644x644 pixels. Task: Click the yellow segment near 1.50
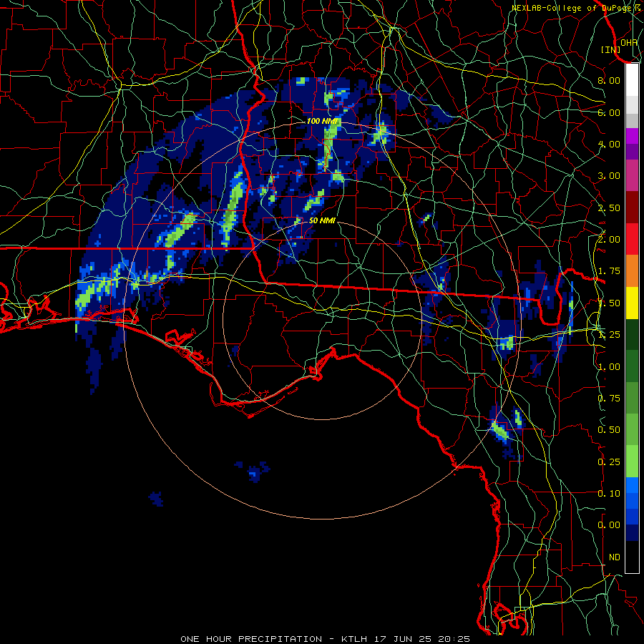[x=632, y=303]
